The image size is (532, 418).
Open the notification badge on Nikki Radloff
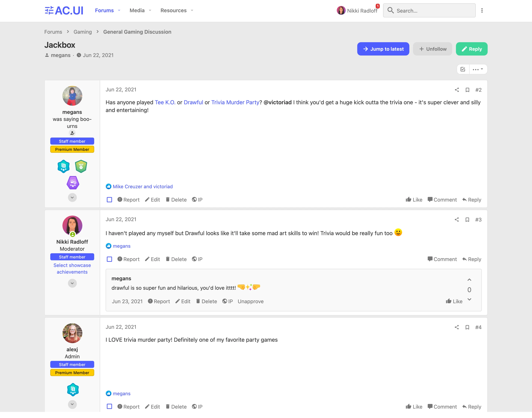pos(378,6)
